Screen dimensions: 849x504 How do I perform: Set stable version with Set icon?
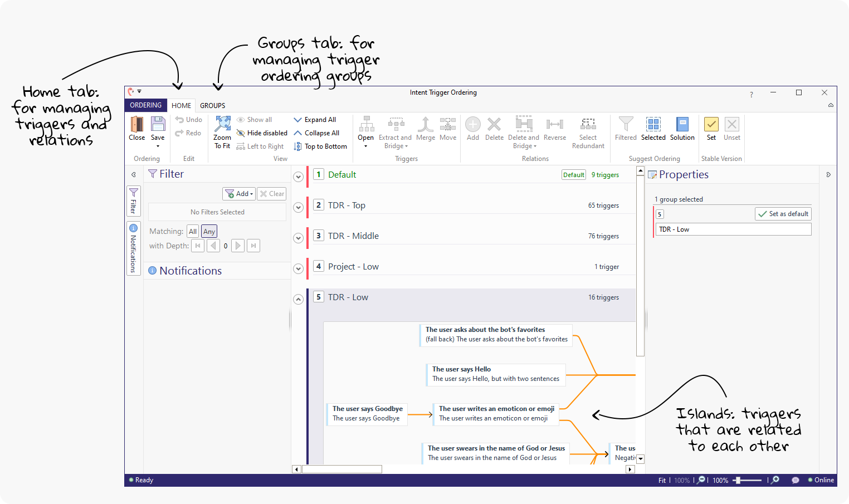711,124
